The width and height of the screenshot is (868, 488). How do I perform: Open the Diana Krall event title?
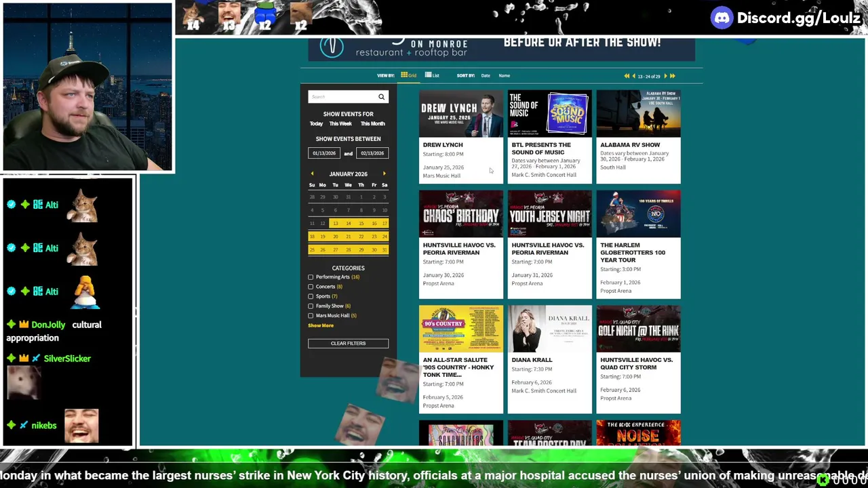point(532,360)
